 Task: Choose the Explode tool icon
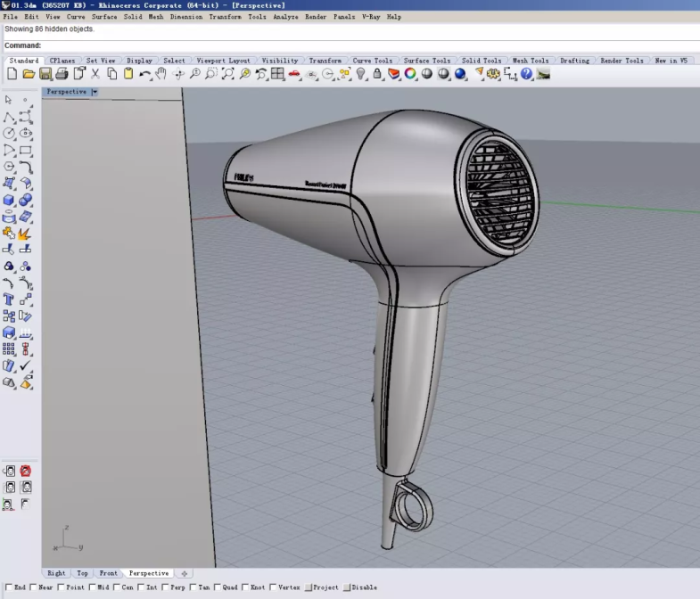pyautogui.click(x=25, y=234)
